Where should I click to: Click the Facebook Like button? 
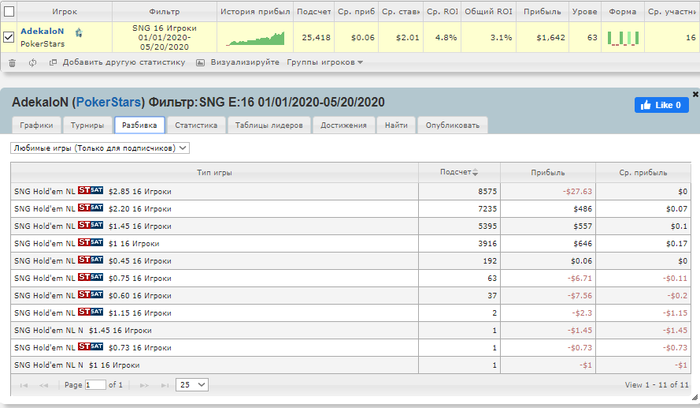tap(662, 105)
